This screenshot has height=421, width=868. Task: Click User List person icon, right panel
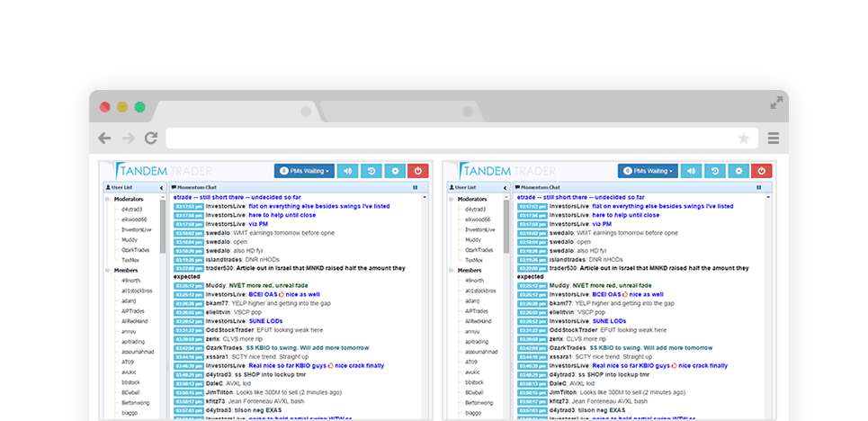pos(452,188)
